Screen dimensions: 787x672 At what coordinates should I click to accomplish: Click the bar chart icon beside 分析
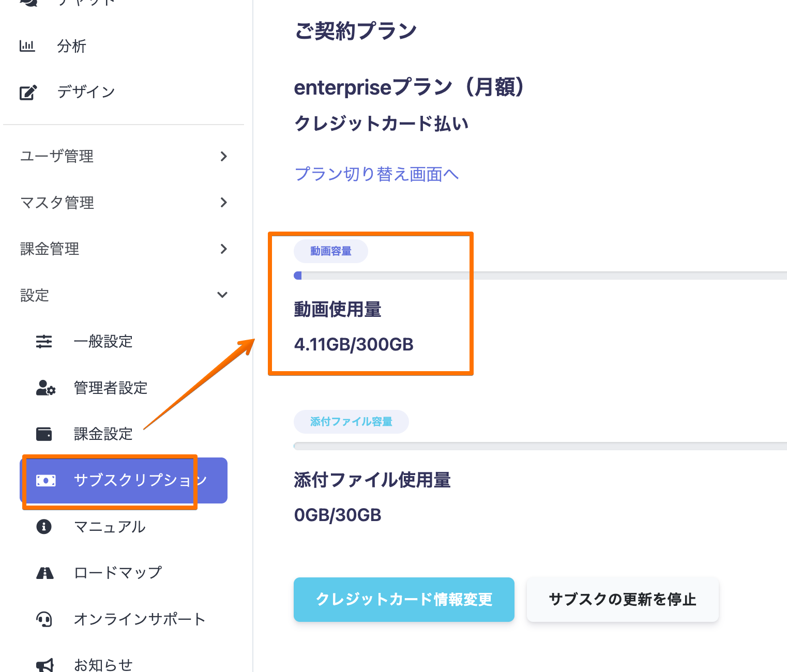27,46
